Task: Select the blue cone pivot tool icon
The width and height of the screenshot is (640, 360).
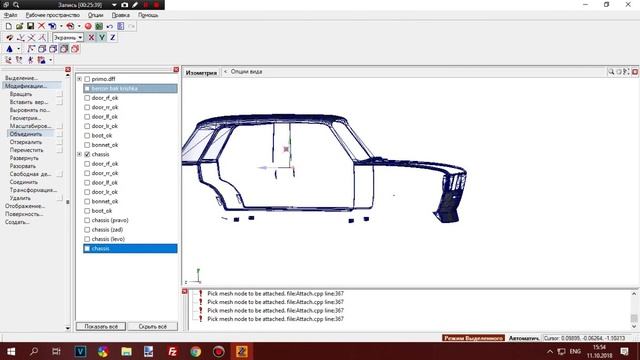Action: tap(9, 49)
